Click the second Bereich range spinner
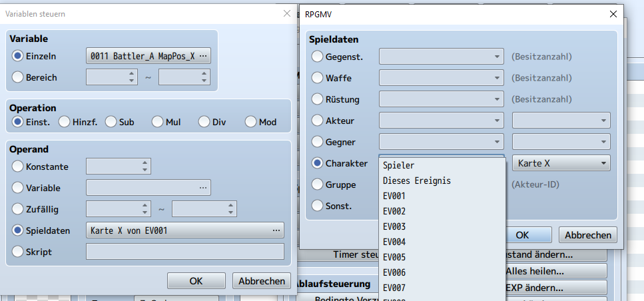644x301 pixels. [184, 77]
